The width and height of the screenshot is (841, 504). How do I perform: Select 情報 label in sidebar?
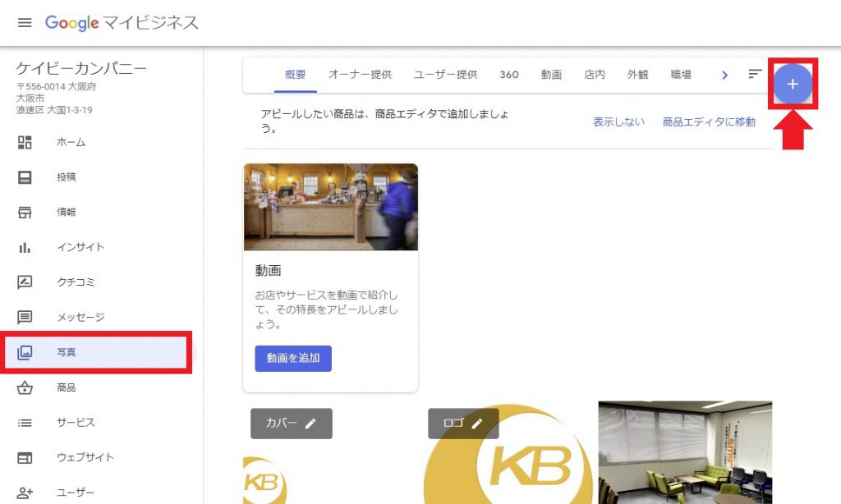(x=67, y=213)
